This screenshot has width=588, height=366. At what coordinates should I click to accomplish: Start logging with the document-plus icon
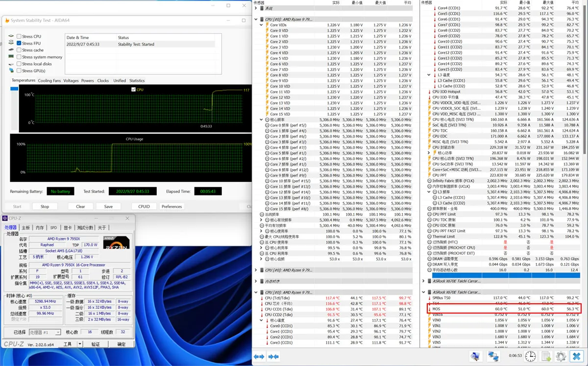pyautogui.click(x=546, y=356)
